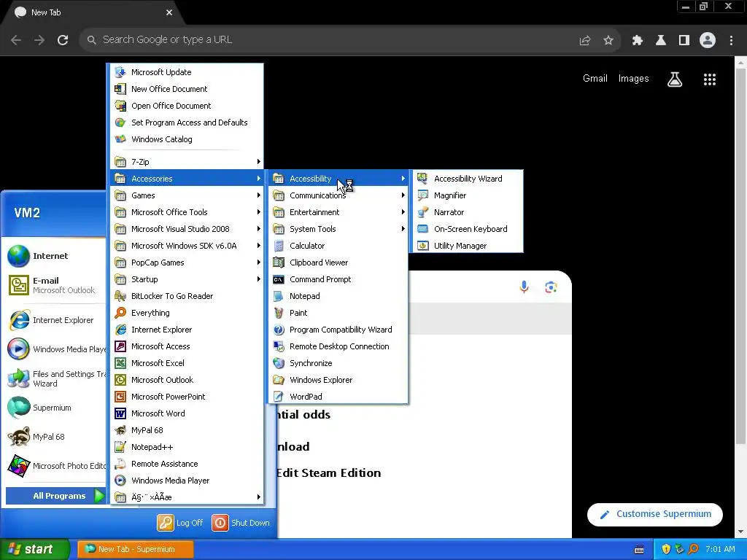The width and height of the screenshot is (747, 560).
Task: Open E-mail Microsoft Outlook pinned item
Action: [53, 285]
